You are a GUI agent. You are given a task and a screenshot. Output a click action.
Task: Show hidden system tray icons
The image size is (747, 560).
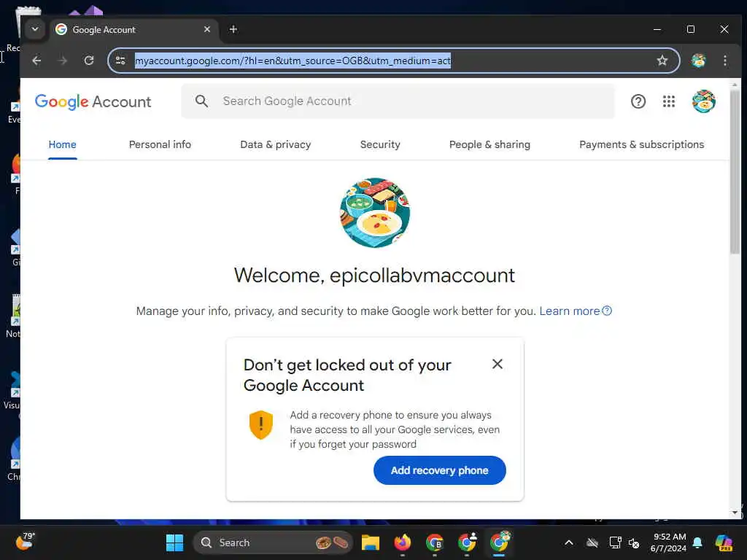569,542
